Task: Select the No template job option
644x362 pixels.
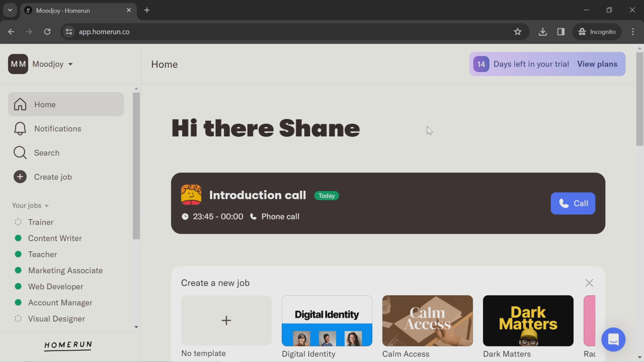Action: click(x=226, y=320)
